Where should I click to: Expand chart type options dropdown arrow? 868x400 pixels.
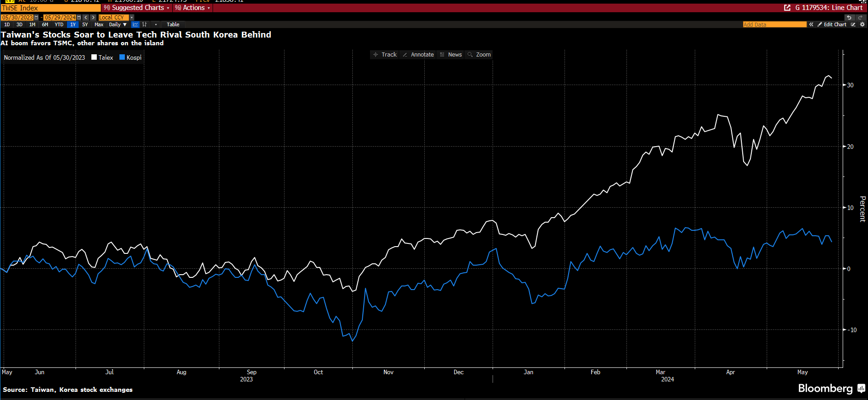click(x=156, y=24)
